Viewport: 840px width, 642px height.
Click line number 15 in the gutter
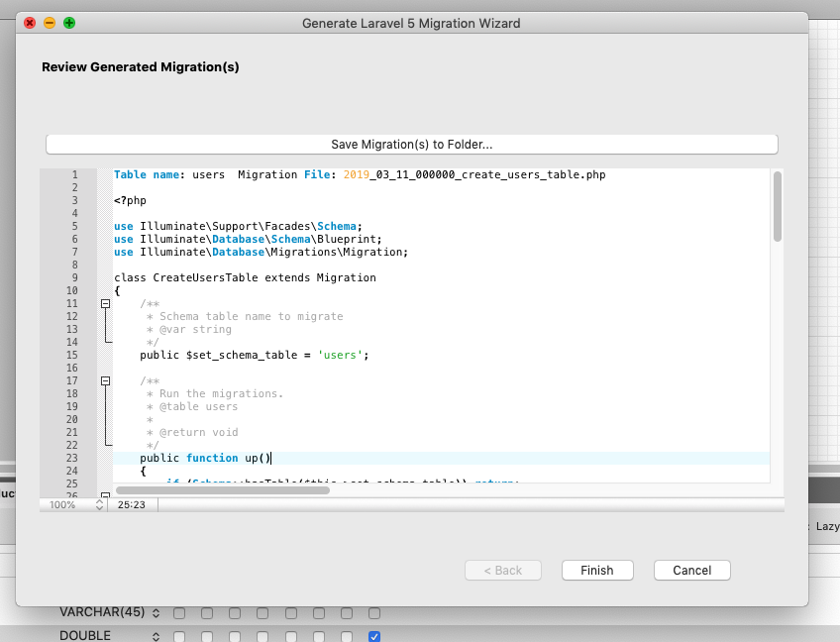pyautogui.click(x=72, y=355)
